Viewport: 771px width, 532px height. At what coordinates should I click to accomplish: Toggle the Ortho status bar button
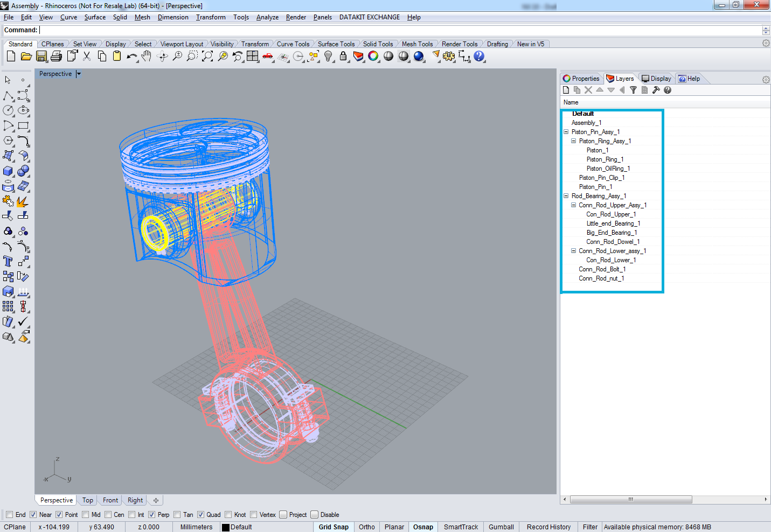coord(367,527)
